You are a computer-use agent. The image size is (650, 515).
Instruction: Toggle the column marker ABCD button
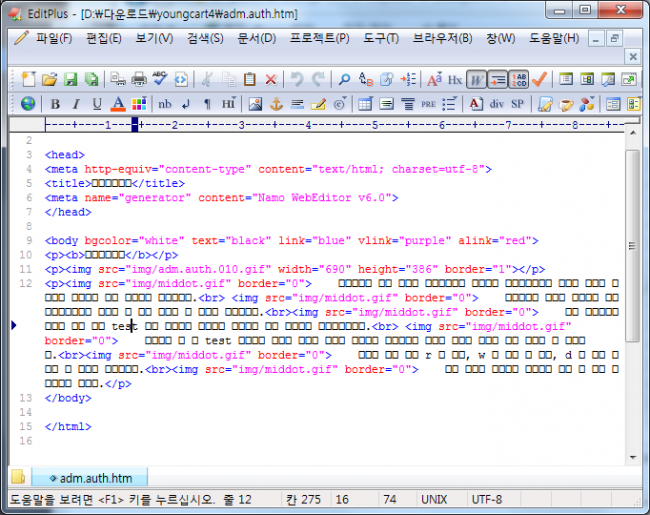(x=518, y=79)
